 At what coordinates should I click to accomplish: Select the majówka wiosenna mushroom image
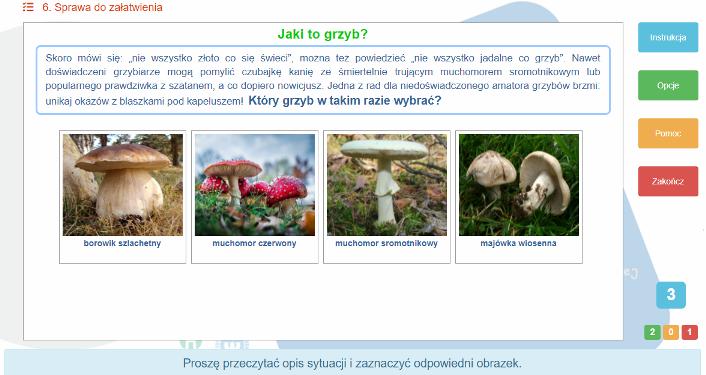(x=519, y=185)
